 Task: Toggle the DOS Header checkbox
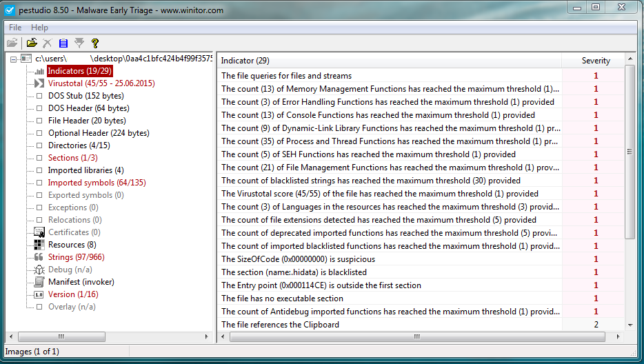click(x=39, y=108)
